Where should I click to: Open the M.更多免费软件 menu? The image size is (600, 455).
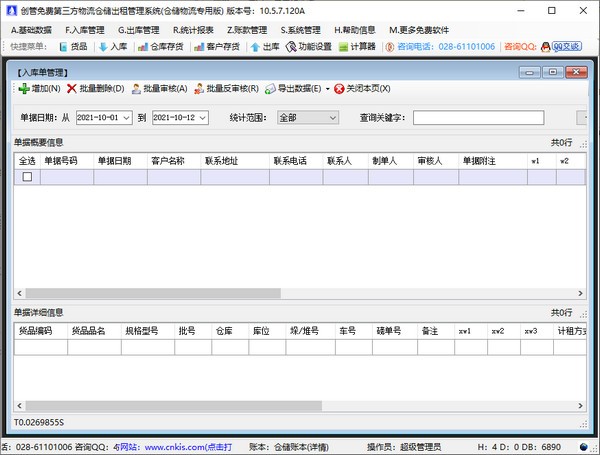pos(419,30)
